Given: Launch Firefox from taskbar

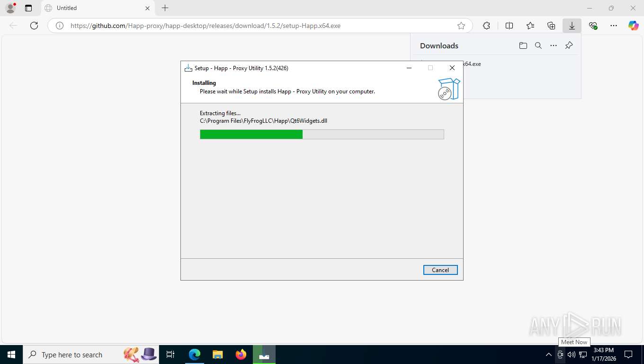Looking at the screenshot, I should pyautogui.click(x=241, y=355).
